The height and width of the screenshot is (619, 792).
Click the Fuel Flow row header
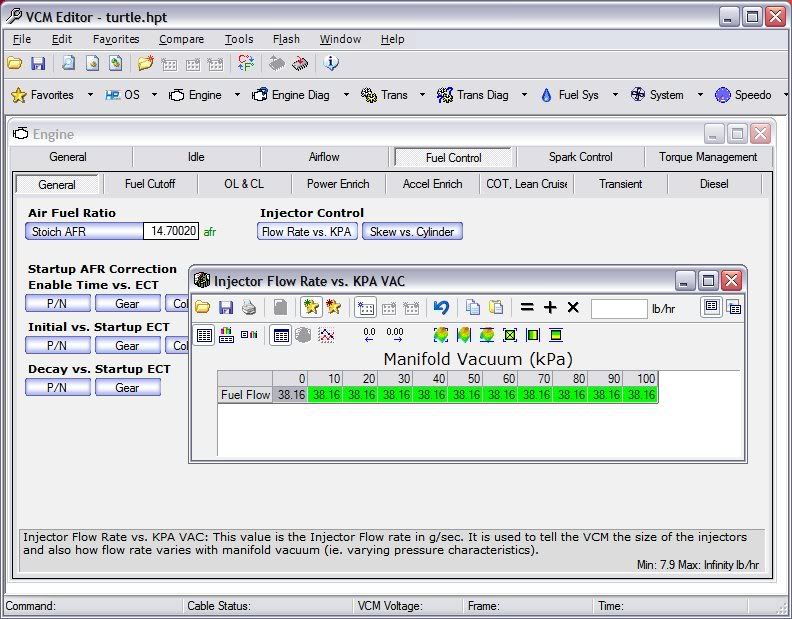click(245, 395)
